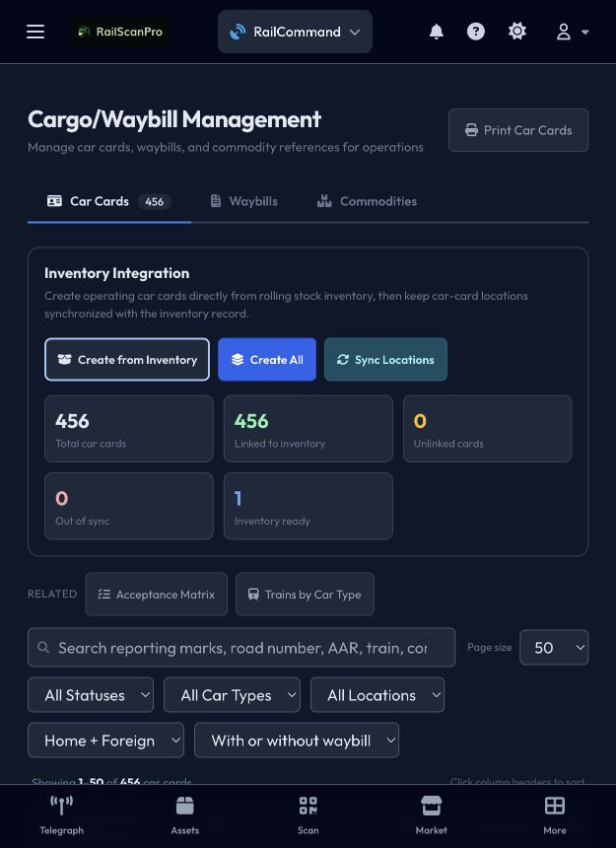Expand the All Statuses filter
The height and width of the screenshot is (848, 616).
point(91,694)
